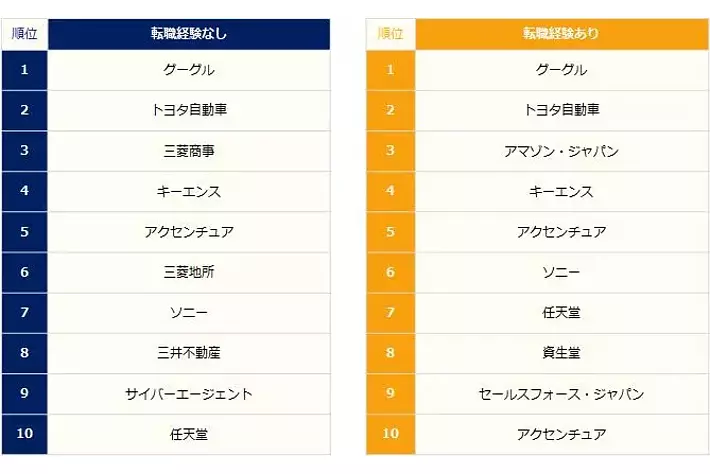Click セールスフォース・ジャパン row
The image size is (710, 474).
click(x=560, y=394)
